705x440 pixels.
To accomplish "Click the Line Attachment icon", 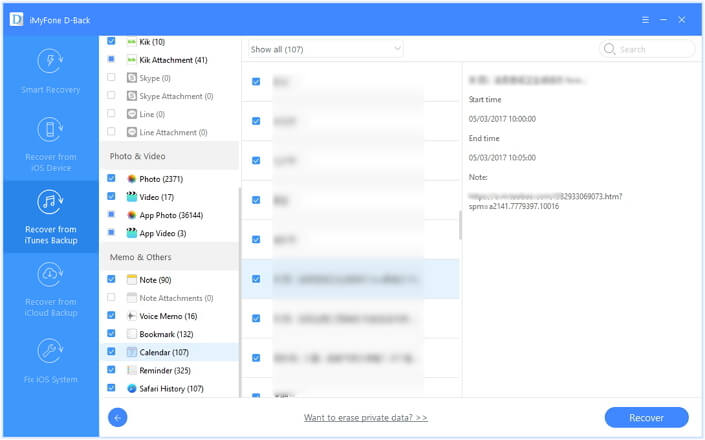I will tap(131, 132).
